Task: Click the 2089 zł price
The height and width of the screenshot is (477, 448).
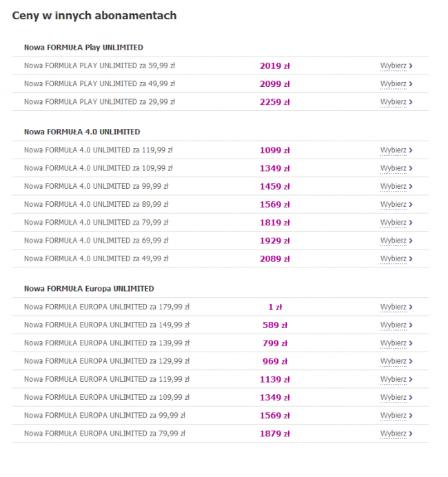Action: tap(275, 259)
